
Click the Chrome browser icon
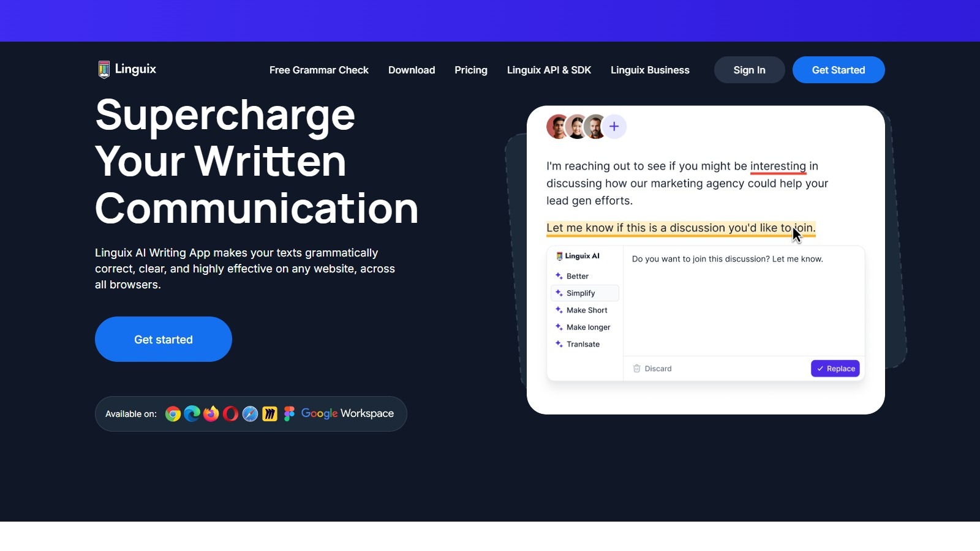pyautogui.click(x=173, y=414)
